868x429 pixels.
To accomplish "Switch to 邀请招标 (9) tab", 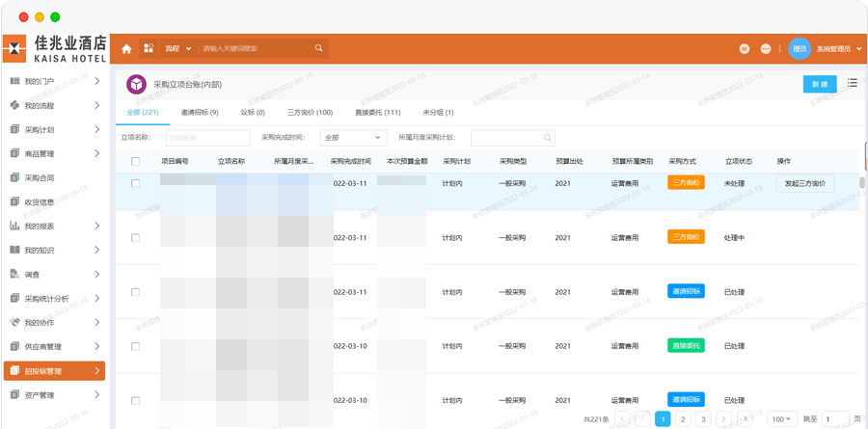I will [200, 113].
